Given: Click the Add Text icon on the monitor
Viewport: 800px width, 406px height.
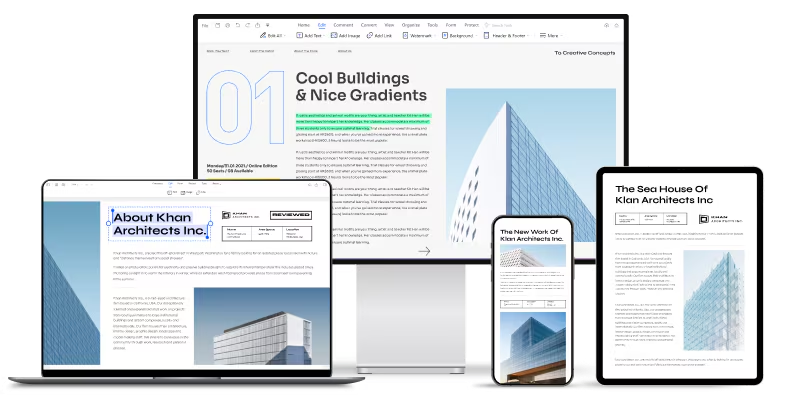Looking at the screenshot, I should (x=299, y=36).
